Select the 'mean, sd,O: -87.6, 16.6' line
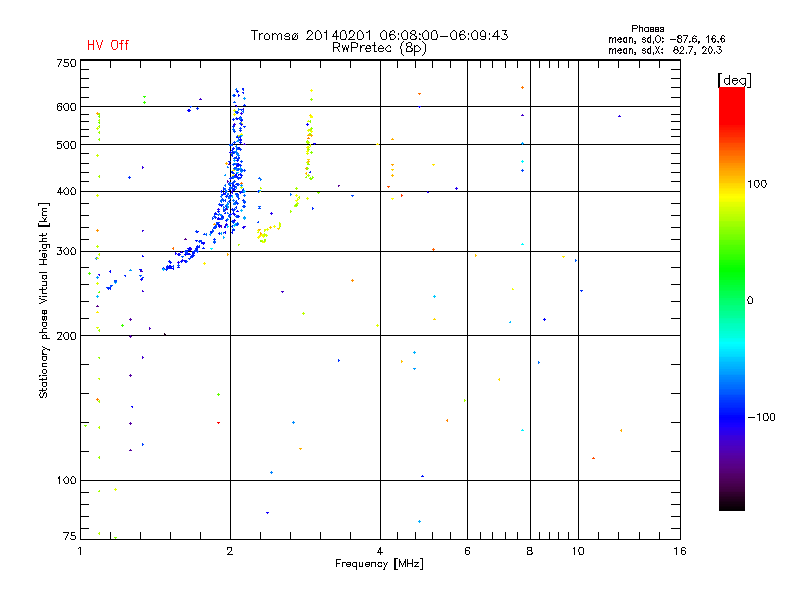The width and height of the screenshot is (800, 600). [666, 39]
